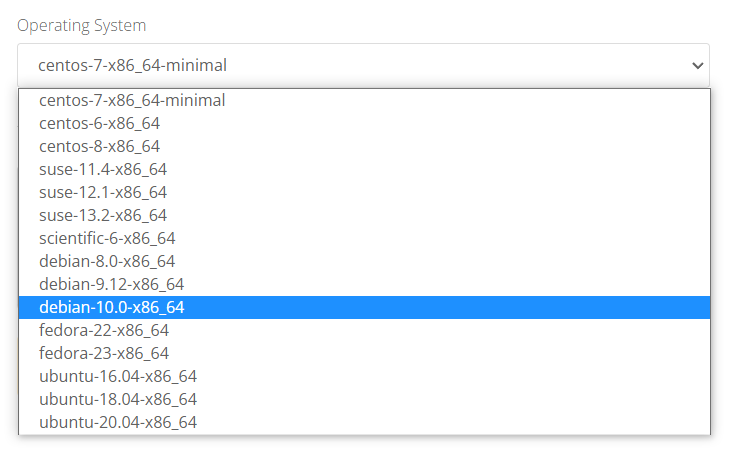Viewport: 735px width, 452px height.
Task: Choose the centos-6-x86_64 option
Action: pos(99,123)
